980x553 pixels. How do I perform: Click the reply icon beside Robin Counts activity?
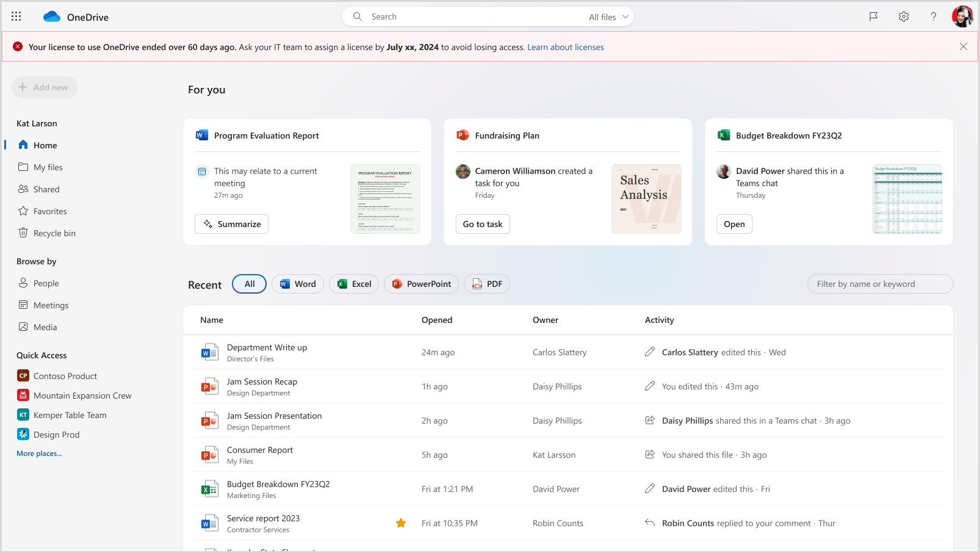[650, 523]
